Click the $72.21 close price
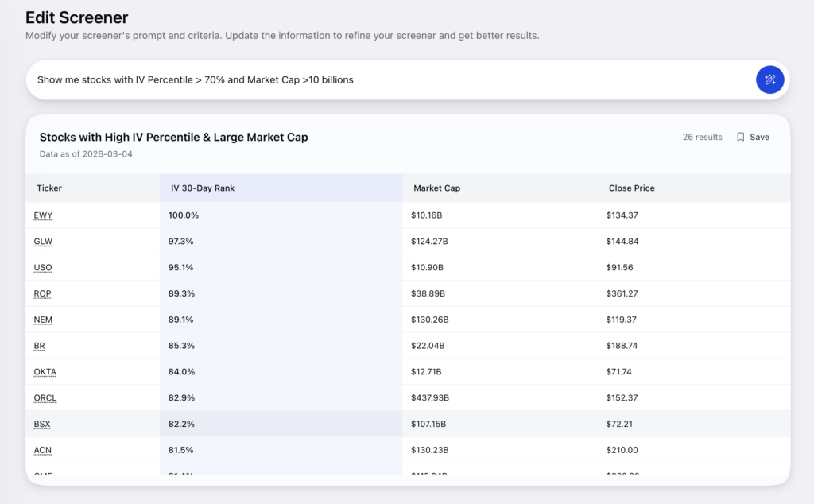This screenshot has width=814, height=504. tap(619, 424)
